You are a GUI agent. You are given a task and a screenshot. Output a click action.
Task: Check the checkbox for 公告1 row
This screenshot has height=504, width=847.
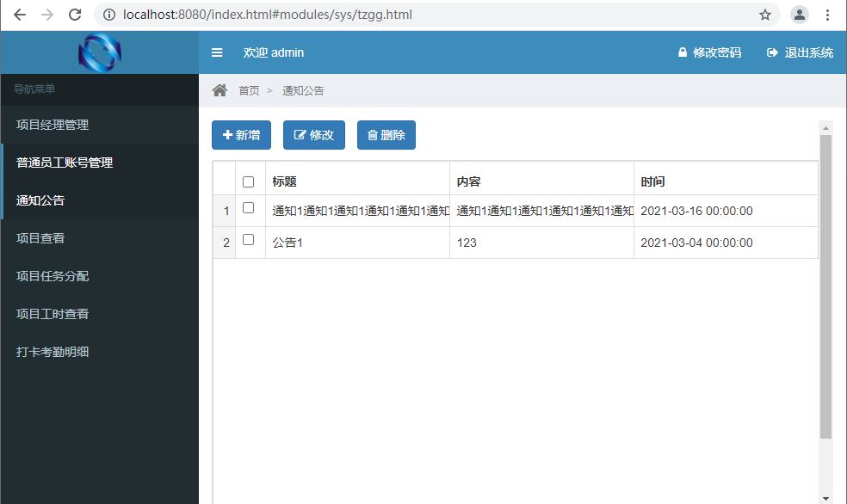[249, 240]
